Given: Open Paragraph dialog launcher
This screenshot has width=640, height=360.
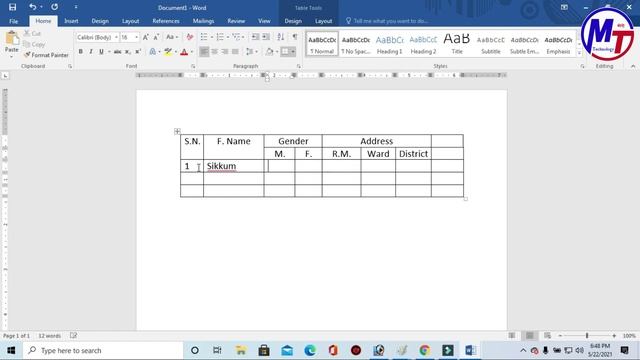Looking at the screenshot, I should tap(299, 66).
